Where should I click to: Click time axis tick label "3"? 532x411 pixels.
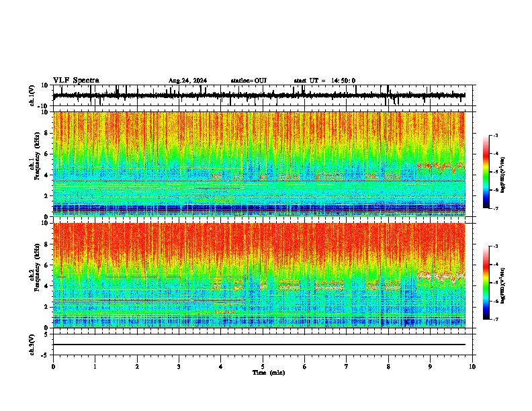(x=179, y=367)
